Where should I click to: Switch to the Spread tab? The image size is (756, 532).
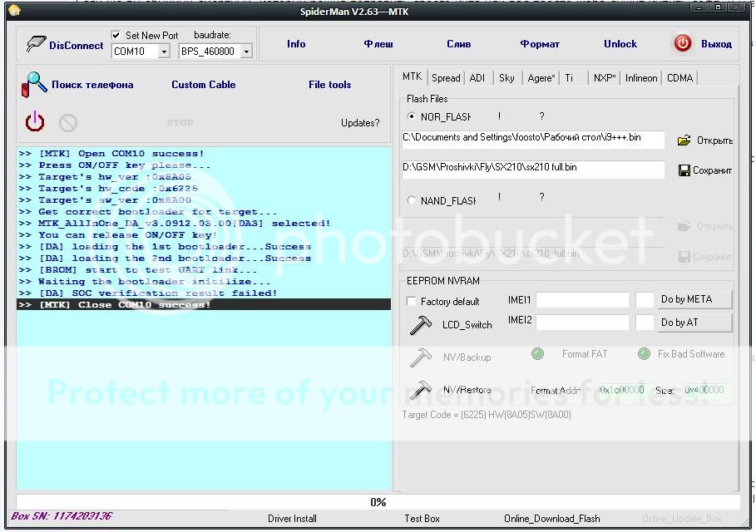[446, 77]
